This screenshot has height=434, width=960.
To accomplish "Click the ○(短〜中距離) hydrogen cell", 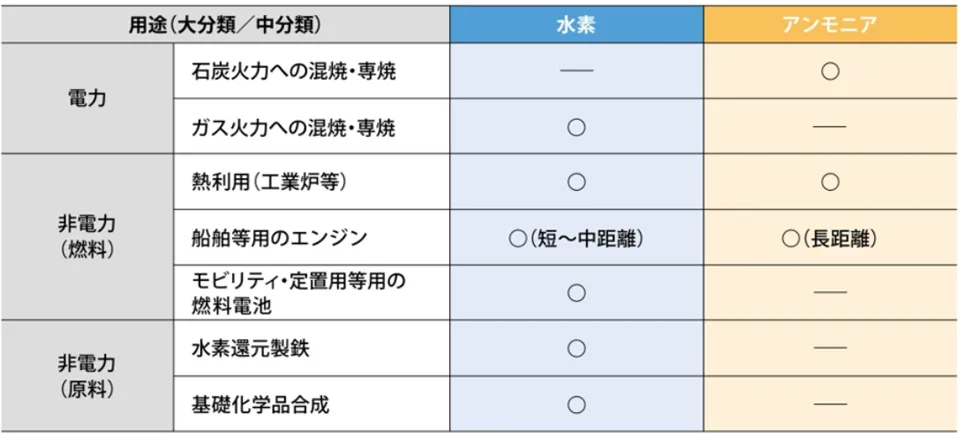I will tap(576, 239).
